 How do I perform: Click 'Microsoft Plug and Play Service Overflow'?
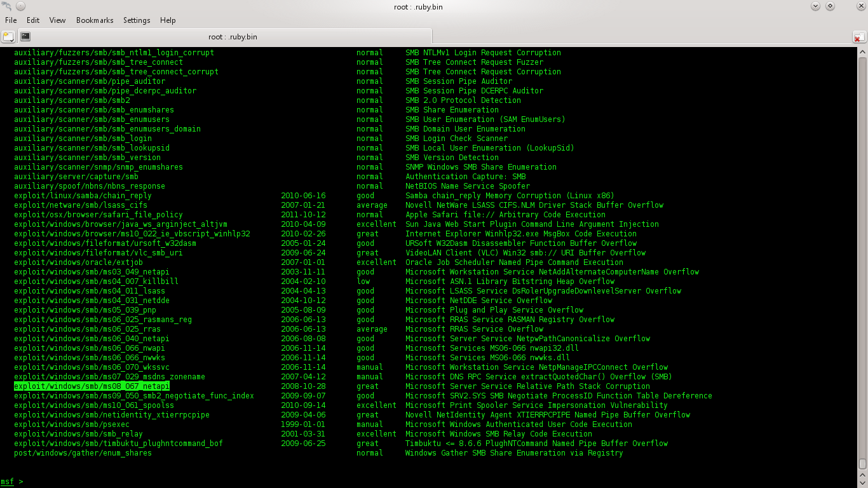(494, 310)
